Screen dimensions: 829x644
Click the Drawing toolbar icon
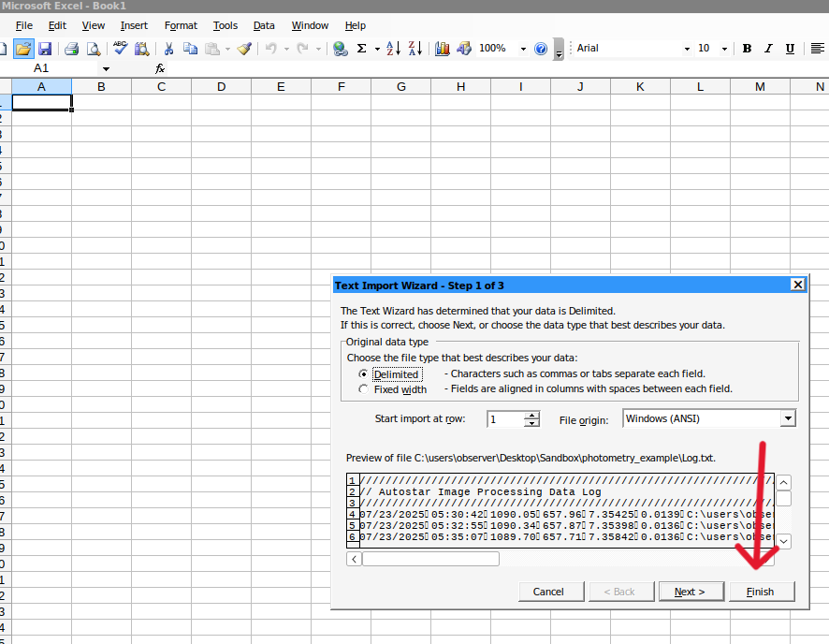(464, 49)
